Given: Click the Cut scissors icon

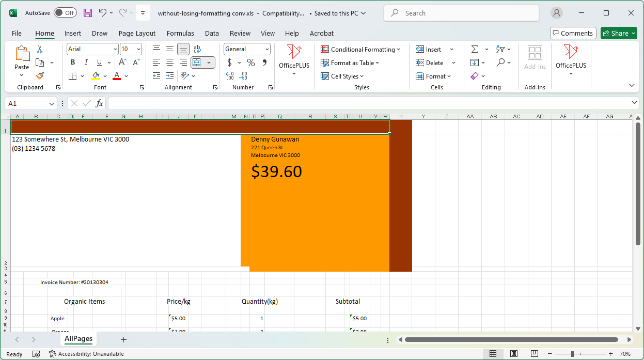Looking at the screenshot, I should pos(40,50).
